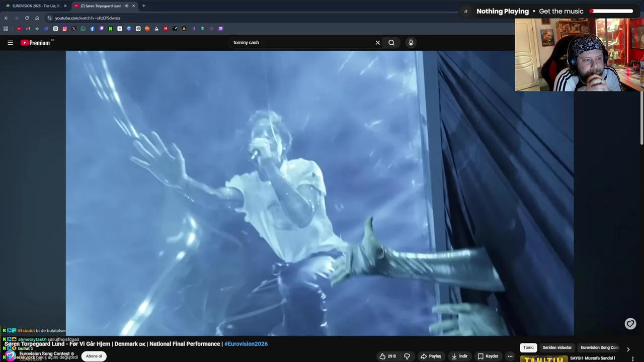Select the Tümü filter chip

pos(528,347)
